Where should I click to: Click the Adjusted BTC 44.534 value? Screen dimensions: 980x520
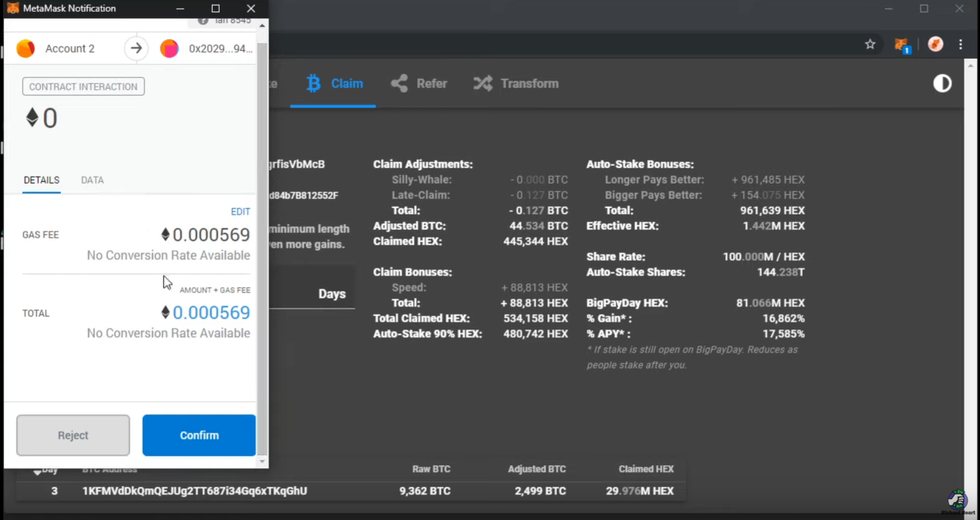click(539, 226)
